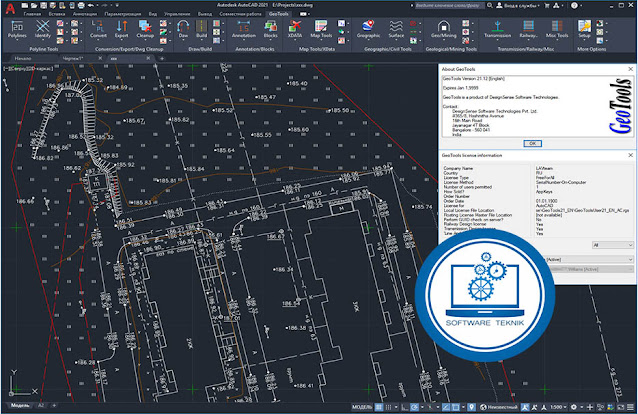Click the Identify polyline tool
The height and width of the screenshot is (414, 638).
point(42,30)
